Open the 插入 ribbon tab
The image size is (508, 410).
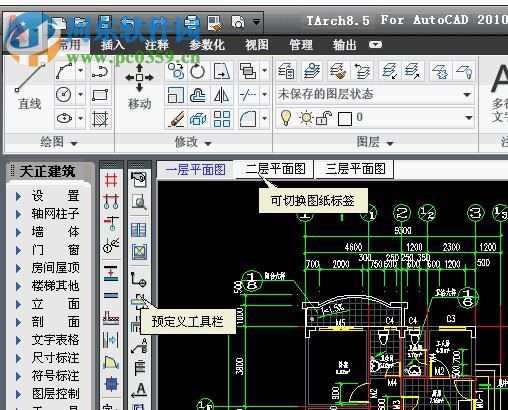tap(112, 45)
